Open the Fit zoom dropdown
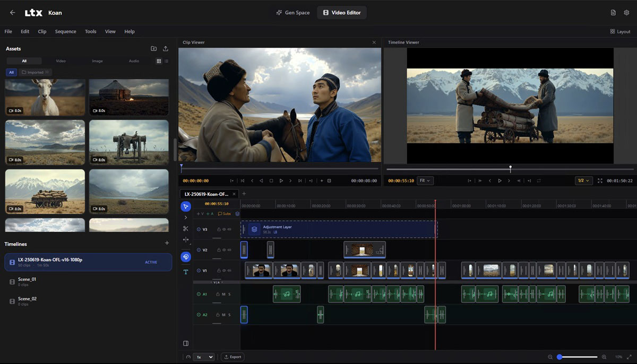 (x=425, y=181)
